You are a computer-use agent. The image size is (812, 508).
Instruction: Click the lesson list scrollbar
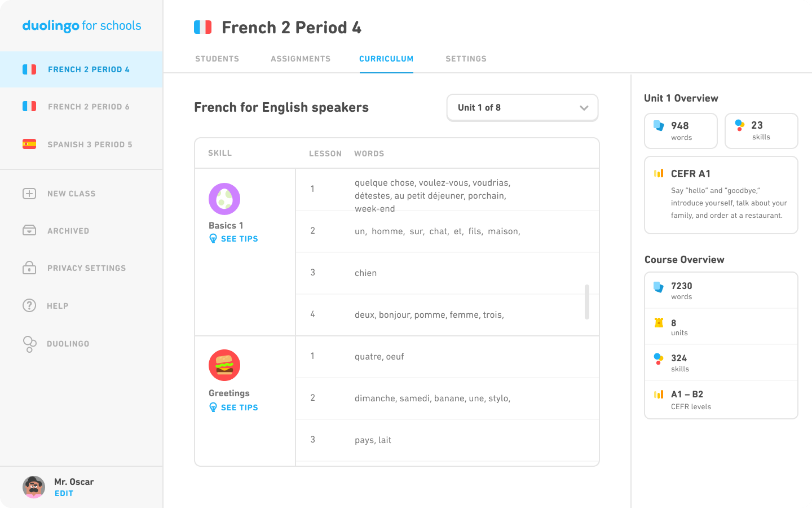point(587,303)
